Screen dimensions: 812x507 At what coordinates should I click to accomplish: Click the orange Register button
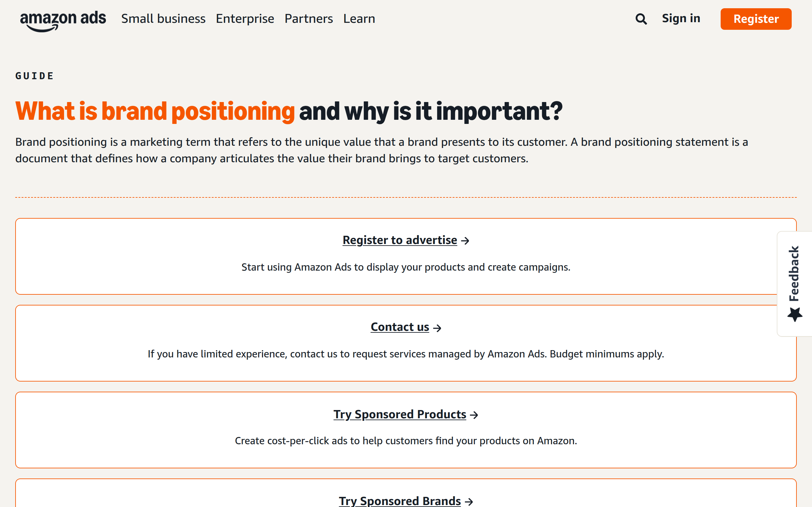click(x=756, y=19)
